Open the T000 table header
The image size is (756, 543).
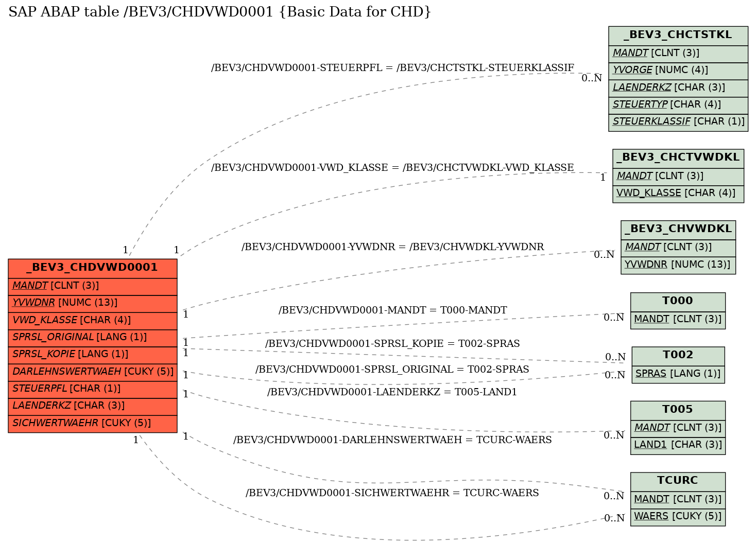tap(678, 301)
